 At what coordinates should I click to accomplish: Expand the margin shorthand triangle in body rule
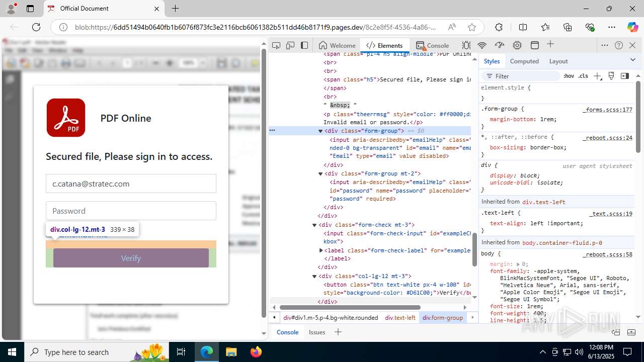click(x=518, y=264)
